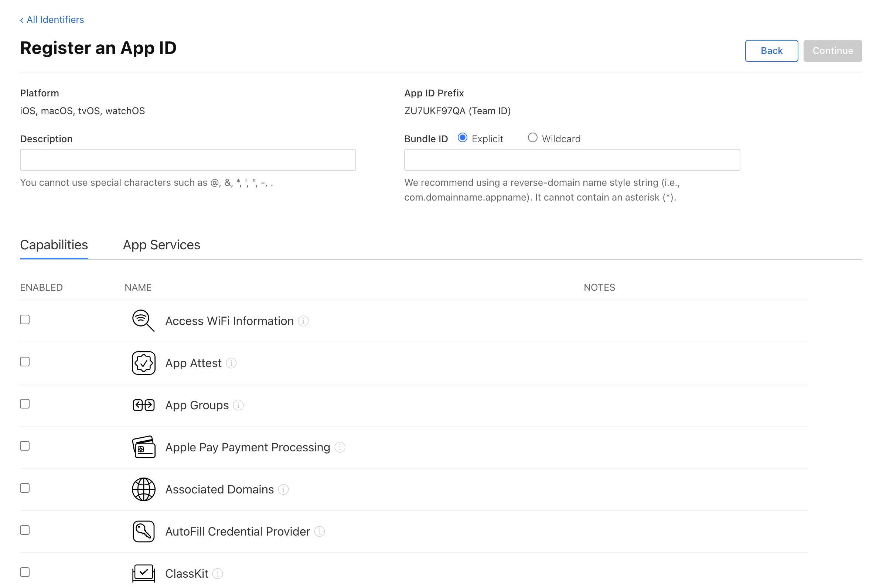Click the Access WiFi Information icon

coord(143,321)
